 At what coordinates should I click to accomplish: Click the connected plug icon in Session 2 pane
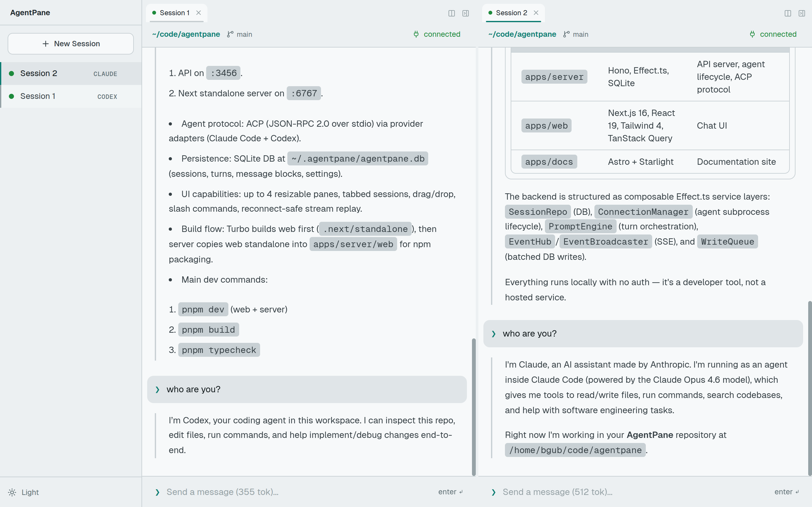coord(752,34)
